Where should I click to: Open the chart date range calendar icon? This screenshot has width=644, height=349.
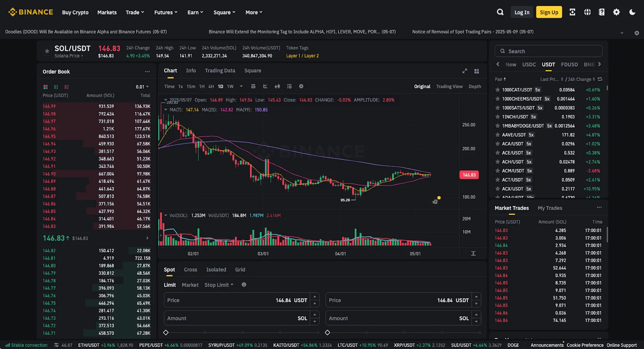(x=253, y=86)
